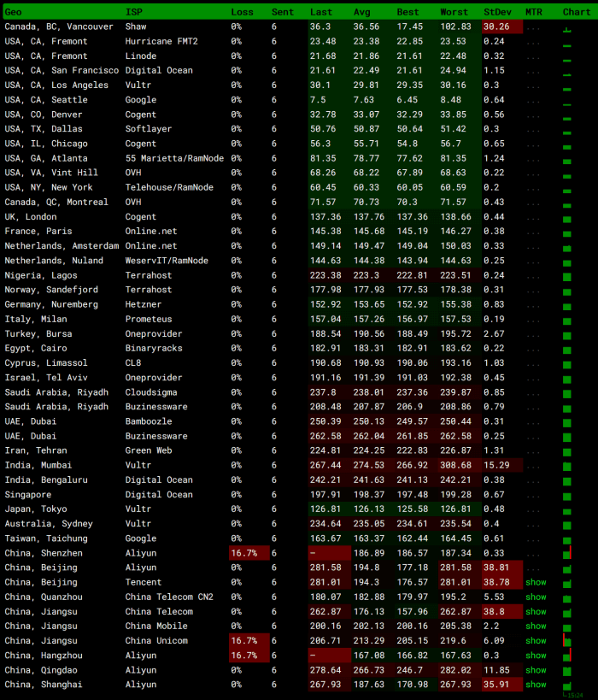Open 'show' link for Jiangsu China Telecom row

click(536, 612)
